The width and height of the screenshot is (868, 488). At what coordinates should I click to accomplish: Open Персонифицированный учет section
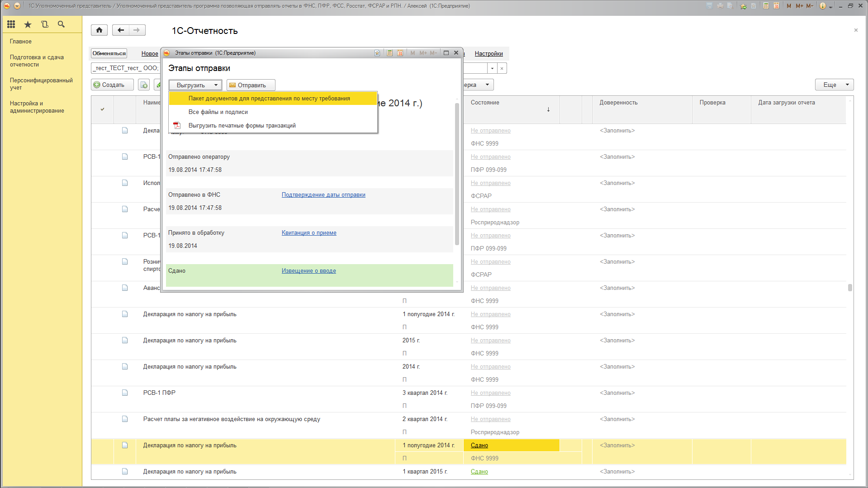(41, 84)
